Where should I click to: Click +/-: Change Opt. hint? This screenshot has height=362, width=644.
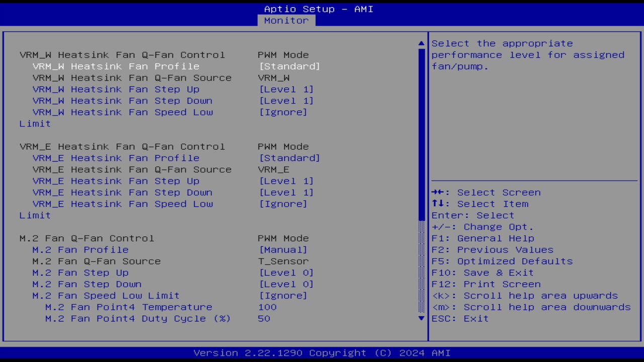pos(483,227)
